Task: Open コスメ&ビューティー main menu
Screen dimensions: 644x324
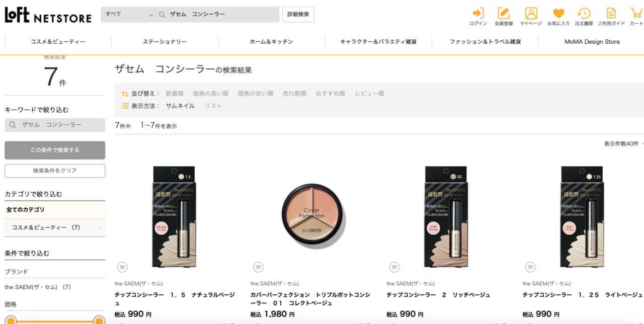Action: tap(58, 42)
